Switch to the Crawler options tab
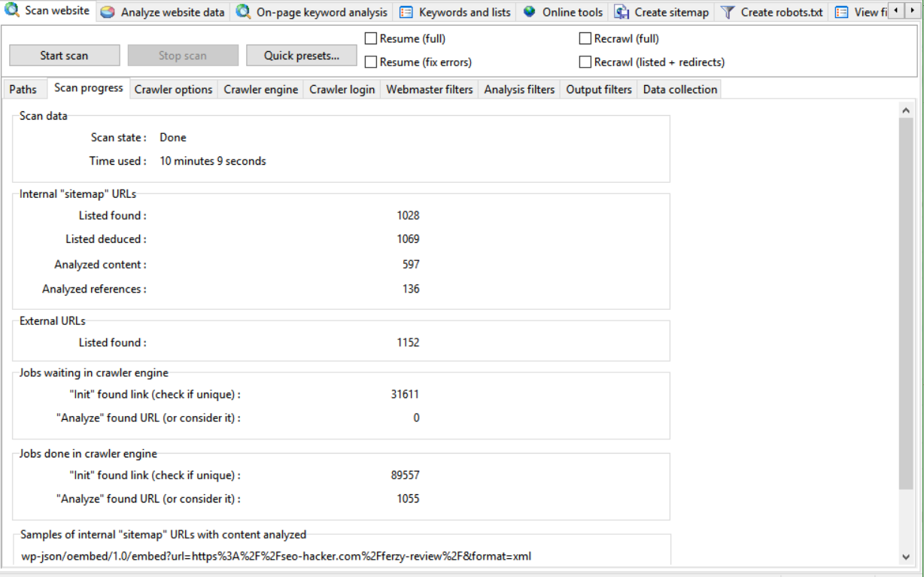This screenshot has height=577, width=924. point(173,90)
